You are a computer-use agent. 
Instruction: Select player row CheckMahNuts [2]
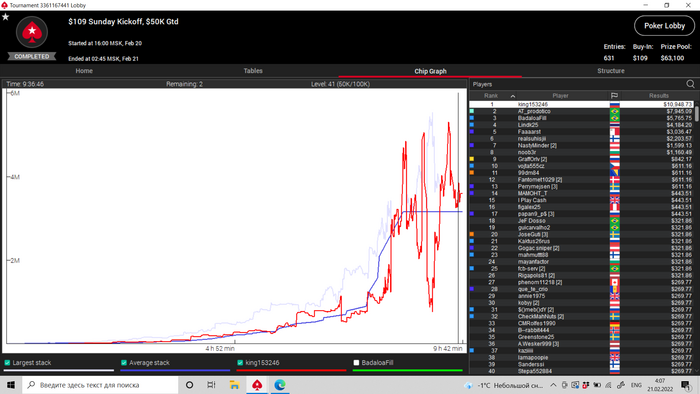click(582, 316)
